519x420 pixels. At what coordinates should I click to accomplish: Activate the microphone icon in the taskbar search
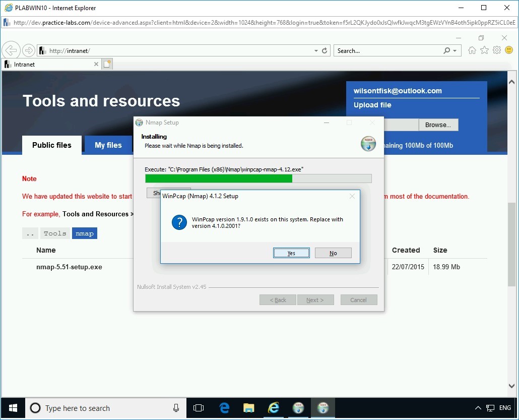176,408
